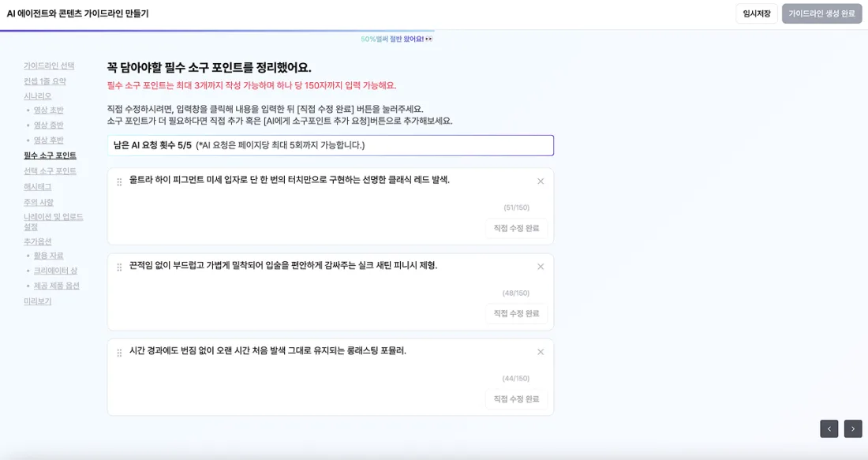Click the page title AI 에이전트와 콘텐츠 가이드라인 만들기

click(x=78, y=13)
